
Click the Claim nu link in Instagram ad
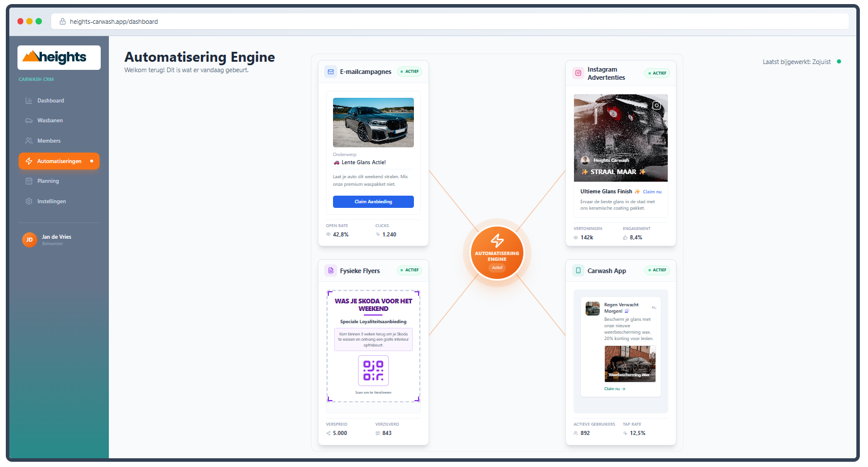point(652,192)
